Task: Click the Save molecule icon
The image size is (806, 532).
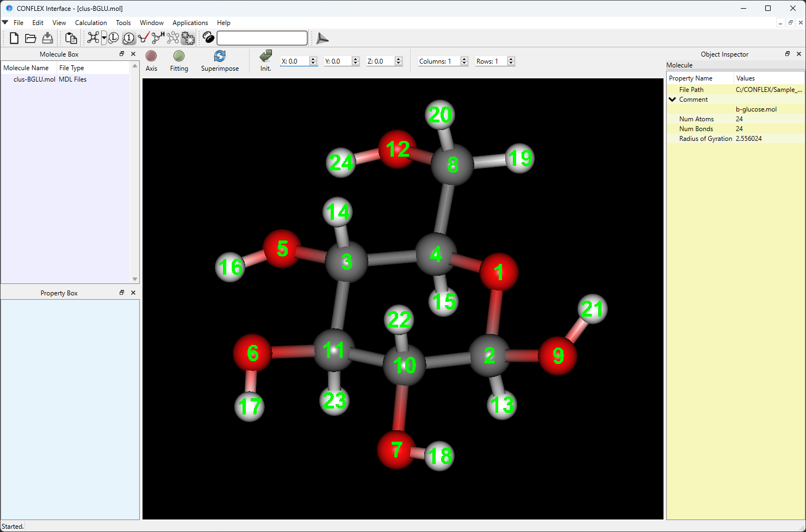Action: click(x=47, y=38)
